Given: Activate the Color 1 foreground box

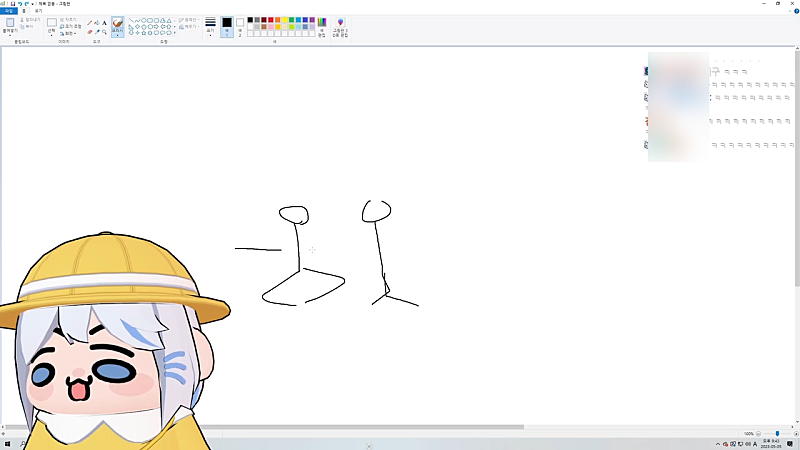Looking at the screenshot, I should 227,27.
